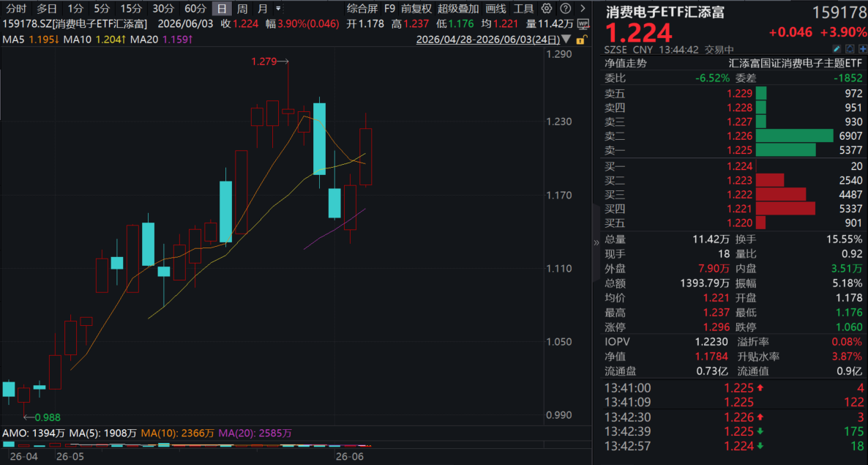Viewport: 868px width, 465px height.
Task: Click the 卖一 1.225 order row
Action: point(733,151)
